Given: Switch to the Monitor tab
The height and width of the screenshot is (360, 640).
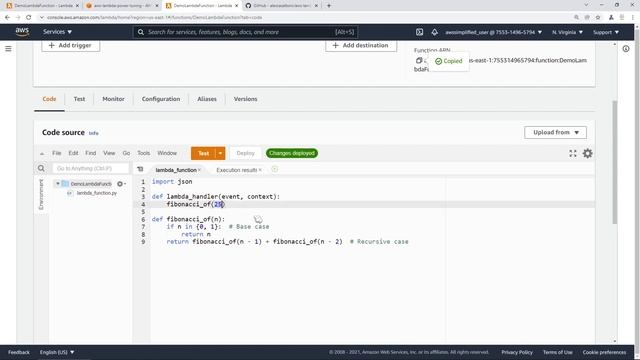Looking at the screenshot, I should pos(113,99).
